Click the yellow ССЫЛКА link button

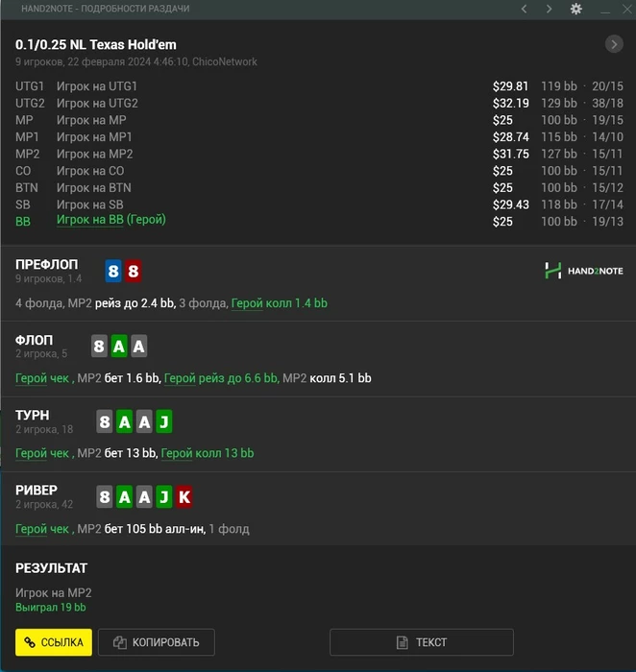coord(54,642)
